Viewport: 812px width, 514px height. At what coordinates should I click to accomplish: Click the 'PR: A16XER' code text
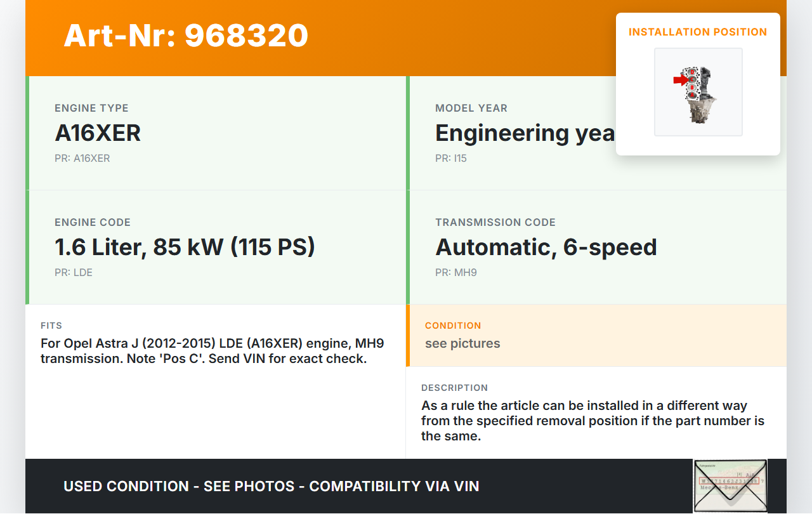pos(82,159)
